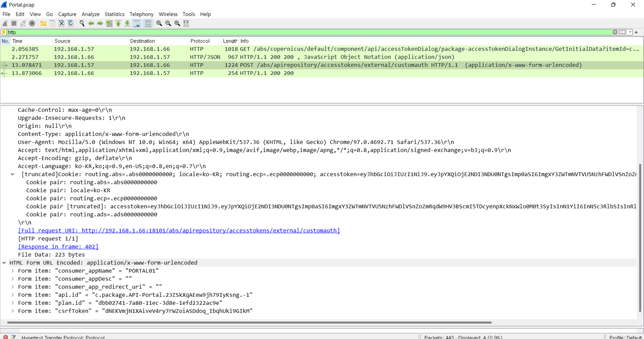
Task: Open the display filter history dropdown
Action: pos(630,32)
